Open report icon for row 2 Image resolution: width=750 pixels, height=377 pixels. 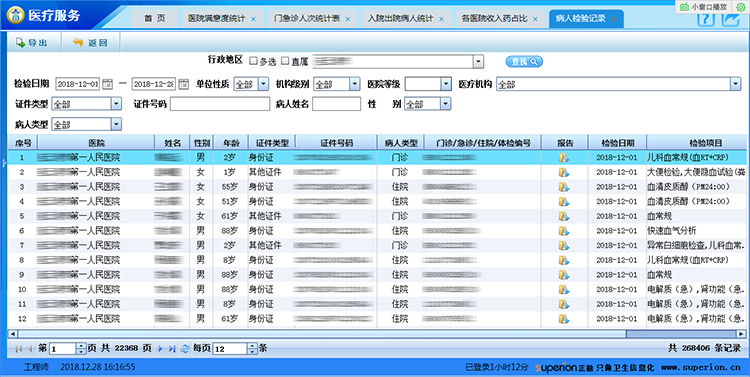tap(564, 172)
